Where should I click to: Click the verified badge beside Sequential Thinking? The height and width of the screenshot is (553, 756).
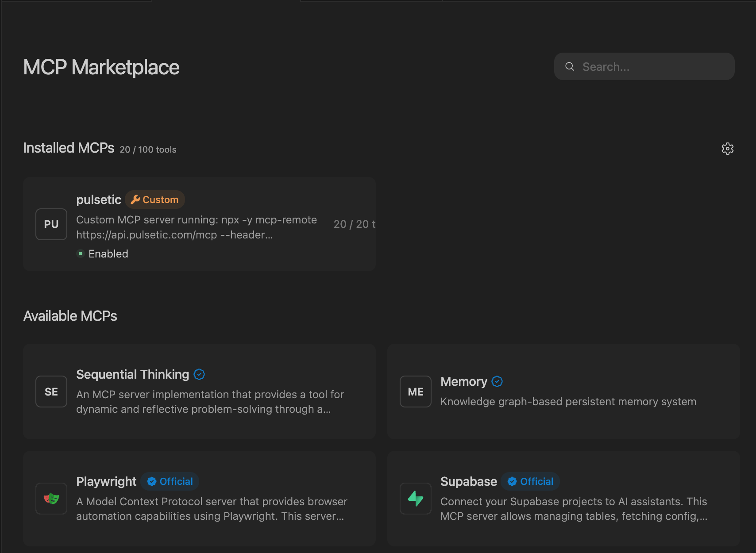coord(200,374)
